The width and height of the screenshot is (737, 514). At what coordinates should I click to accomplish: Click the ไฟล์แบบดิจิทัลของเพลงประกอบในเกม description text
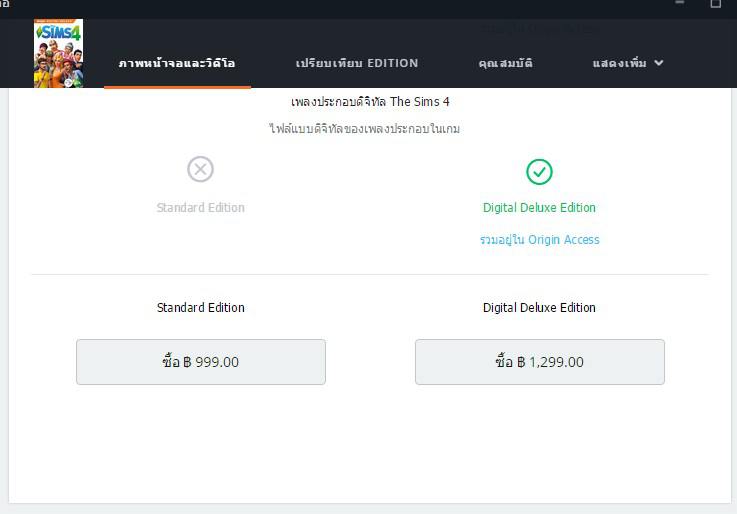(x=365, y=129)
